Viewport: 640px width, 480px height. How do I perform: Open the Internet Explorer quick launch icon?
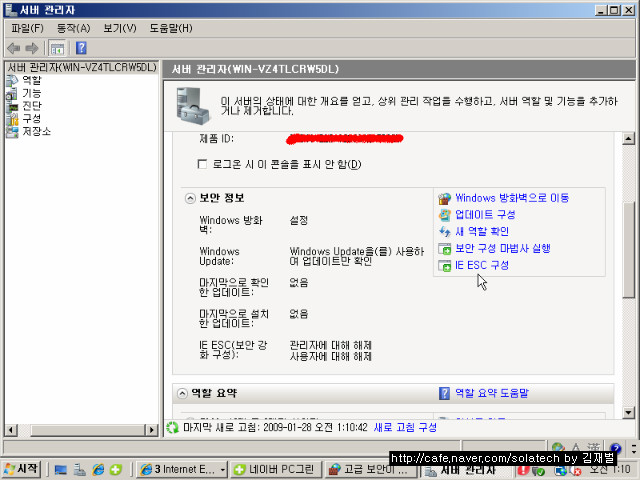(98, 469)
